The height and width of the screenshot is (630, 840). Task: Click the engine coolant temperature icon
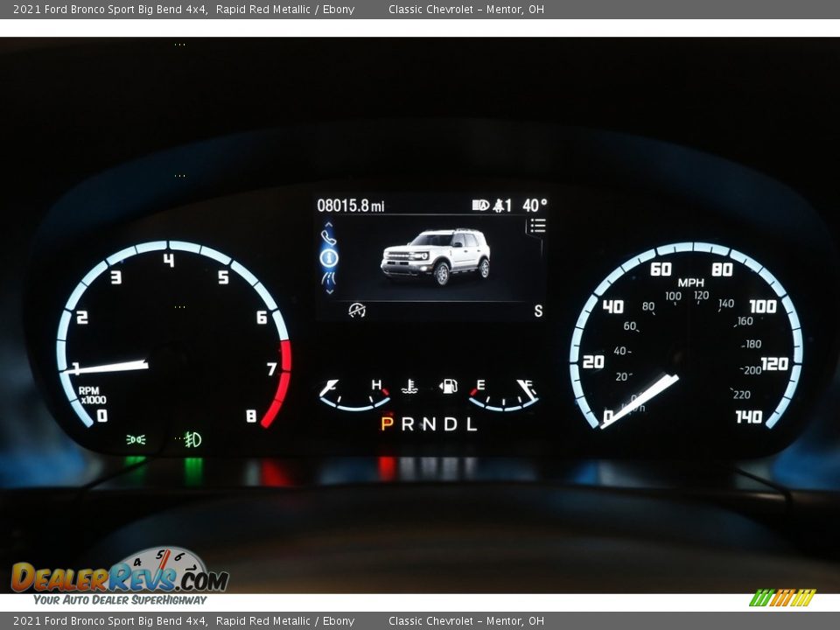pyautogui.click(x=409, y=386)
